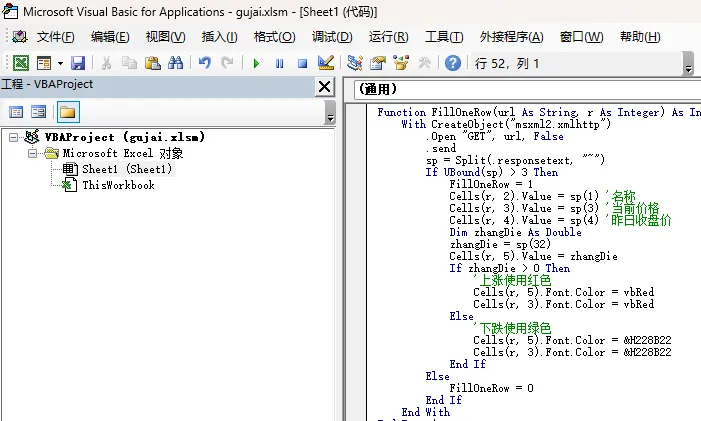Click the Insert UserForm toolbar icon
701x421 pixels.
(x=44, y=63)
